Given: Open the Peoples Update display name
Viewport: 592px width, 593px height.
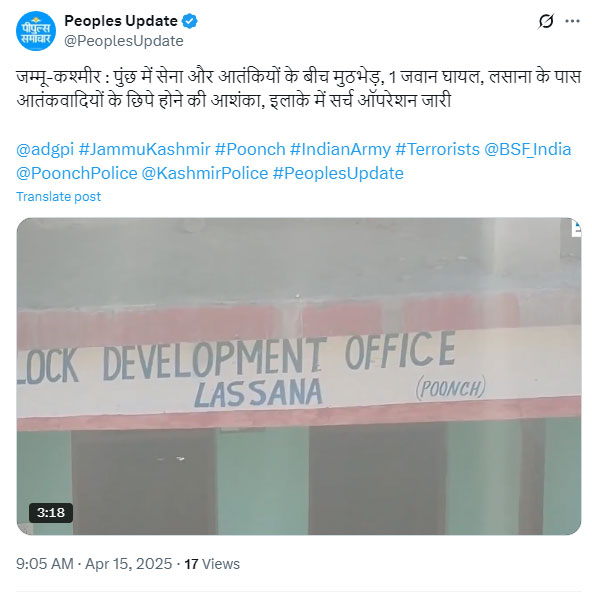Looking at the screenshot, I should [x=121, y=21].
